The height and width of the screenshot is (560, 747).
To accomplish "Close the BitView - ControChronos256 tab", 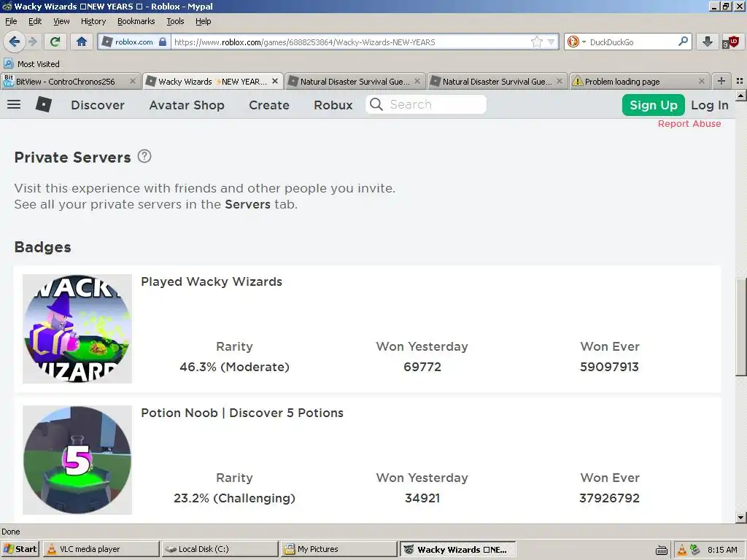I will (x=133, y=82).
